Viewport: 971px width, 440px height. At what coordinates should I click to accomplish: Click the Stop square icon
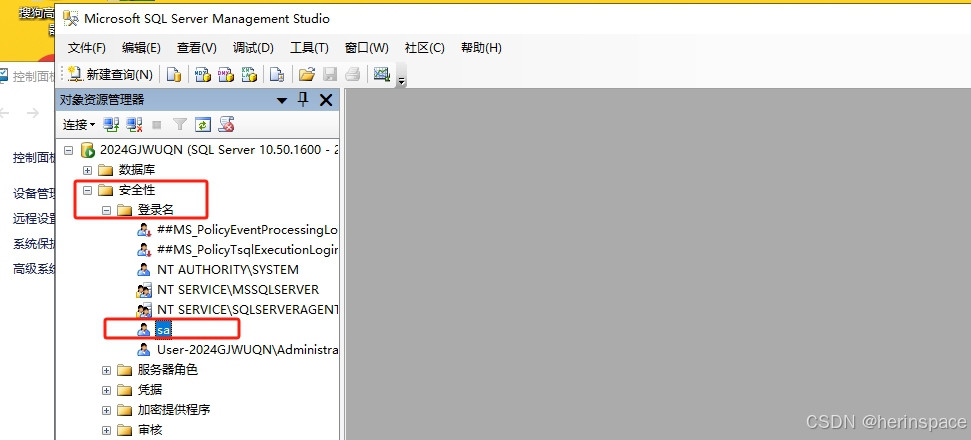point(157,125)
